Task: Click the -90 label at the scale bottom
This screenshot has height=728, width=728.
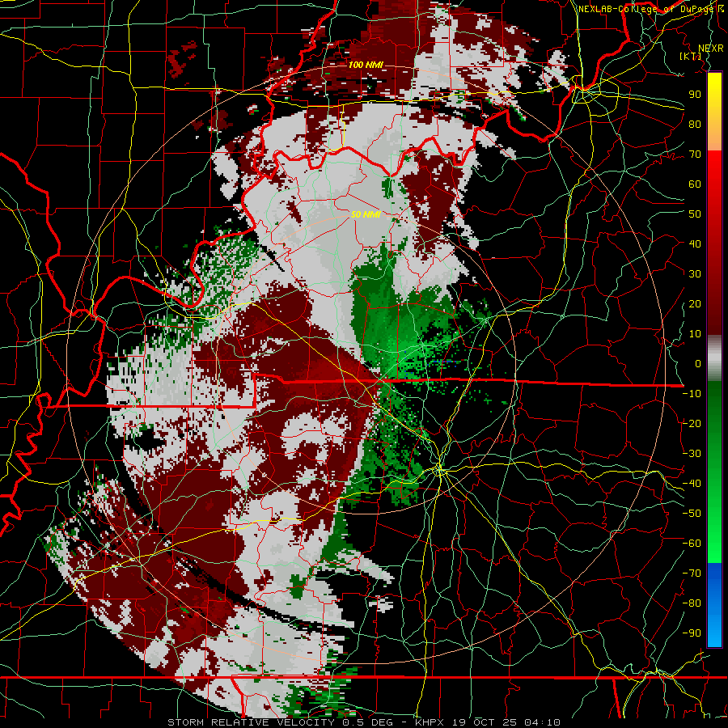Action: (x=692, y=633)
